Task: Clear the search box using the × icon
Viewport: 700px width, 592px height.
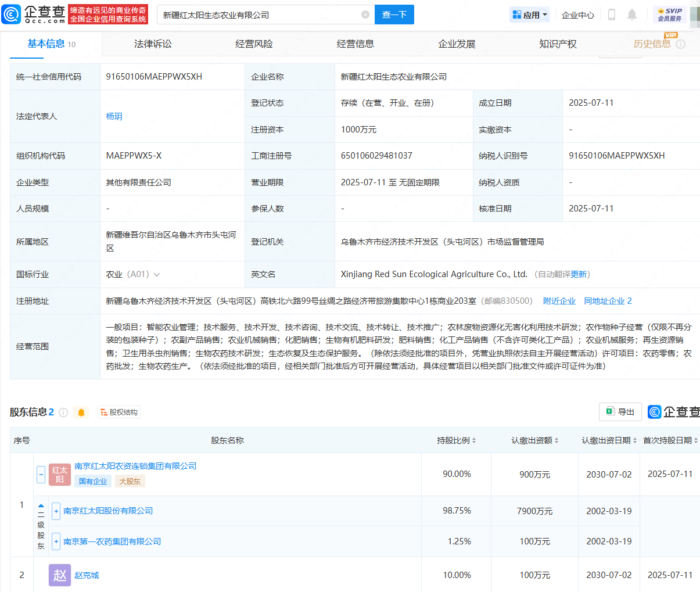Action: (365, 15)
